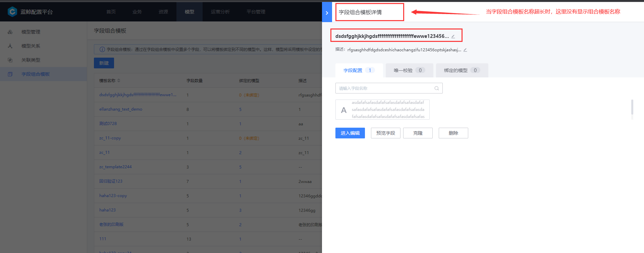The width and height of the screenshot is (644, 253).
Task: Click the 预览字段 button
Action: coord(386,133)
